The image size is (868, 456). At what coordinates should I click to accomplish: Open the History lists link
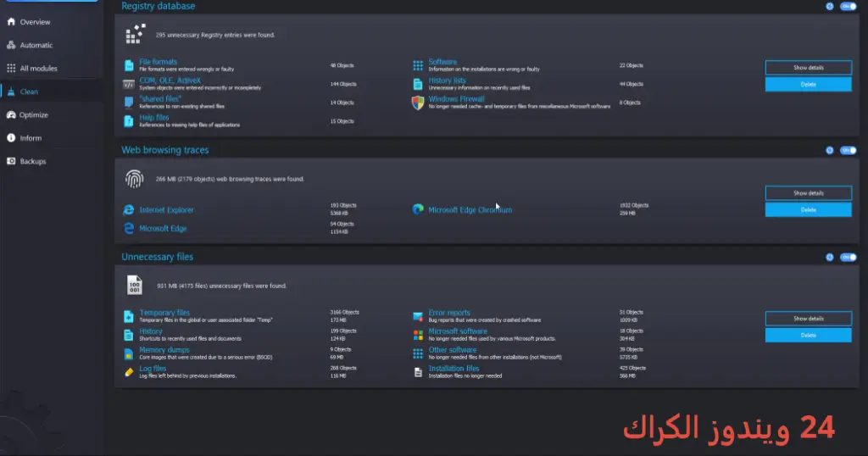(448, 81)
